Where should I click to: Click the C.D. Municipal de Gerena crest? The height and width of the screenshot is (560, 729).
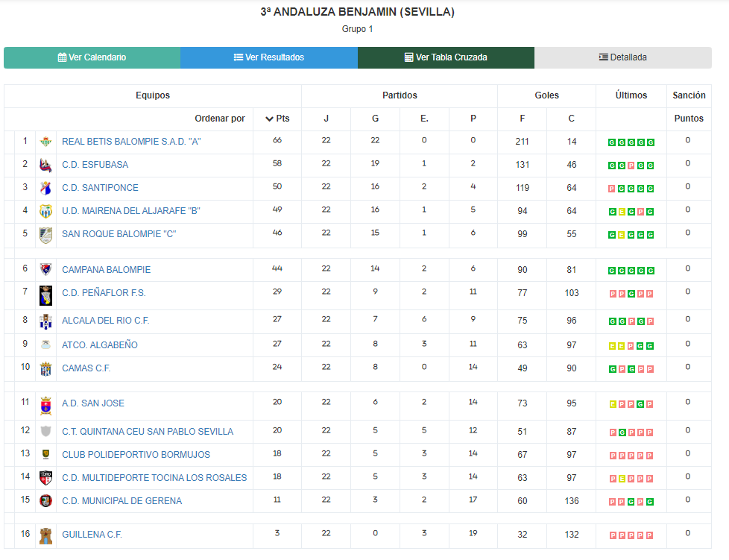click(45, 501)
